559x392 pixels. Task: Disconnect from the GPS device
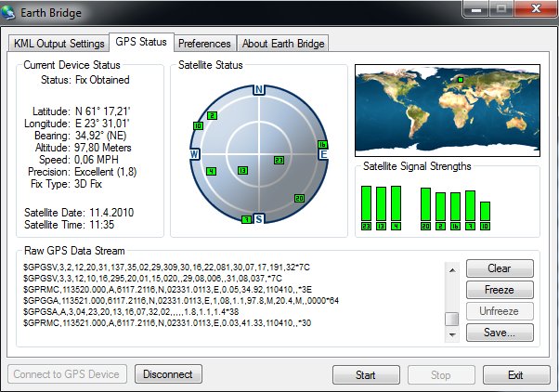click(168, 374)
